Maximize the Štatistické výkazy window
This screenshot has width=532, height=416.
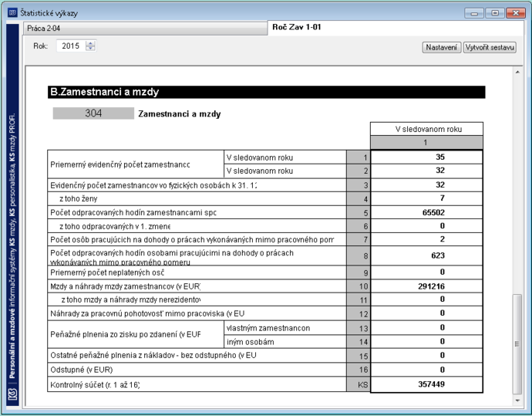pyautogui.click(x=495, y=13)
